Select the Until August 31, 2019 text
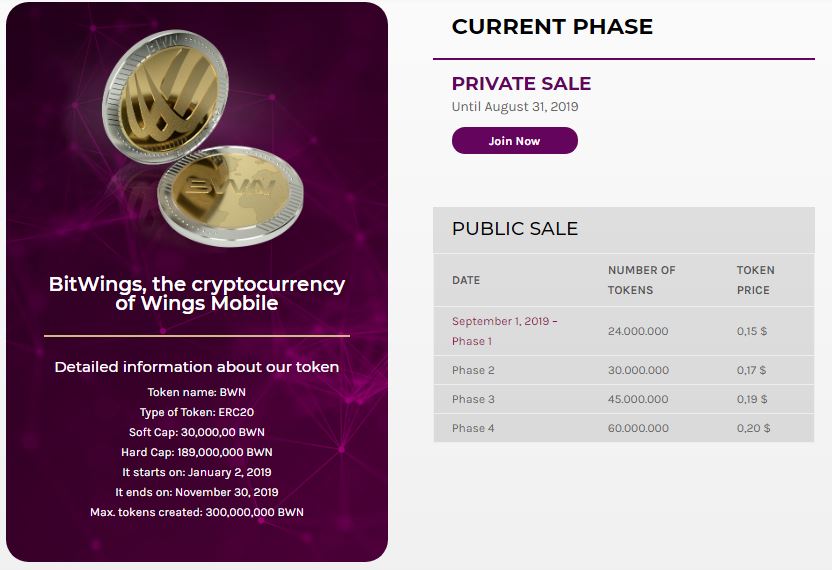The width and height of the screenshot is (832, 570). pos(515,107)
